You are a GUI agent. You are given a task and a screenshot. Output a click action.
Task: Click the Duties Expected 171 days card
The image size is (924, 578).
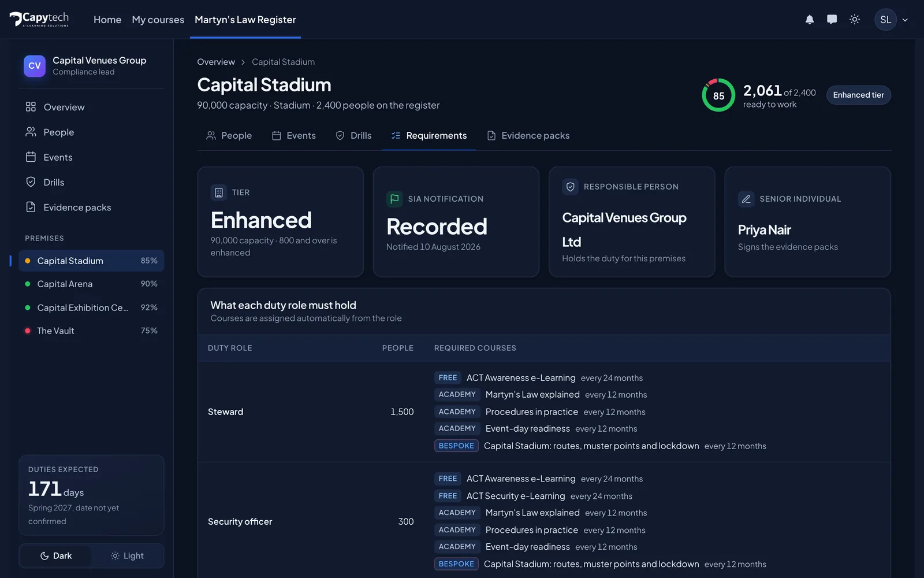(x=91, y=495)
